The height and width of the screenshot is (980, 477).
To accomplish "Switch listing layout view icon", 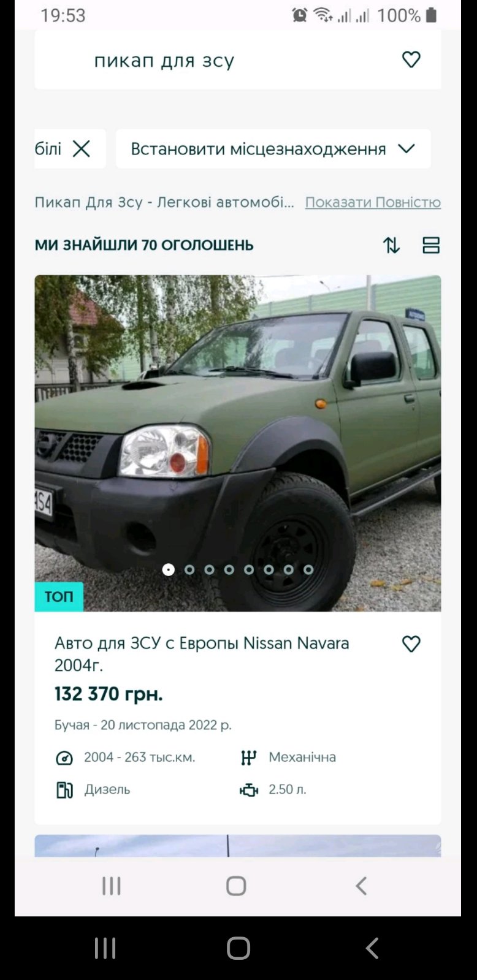I will coord(431,245).
